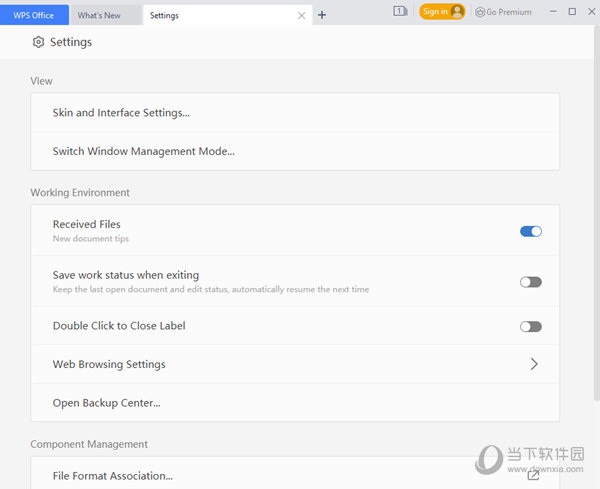Open File Format Association settings
The height and width of the screenshot is (489, 600).
[x=295, y=473]
